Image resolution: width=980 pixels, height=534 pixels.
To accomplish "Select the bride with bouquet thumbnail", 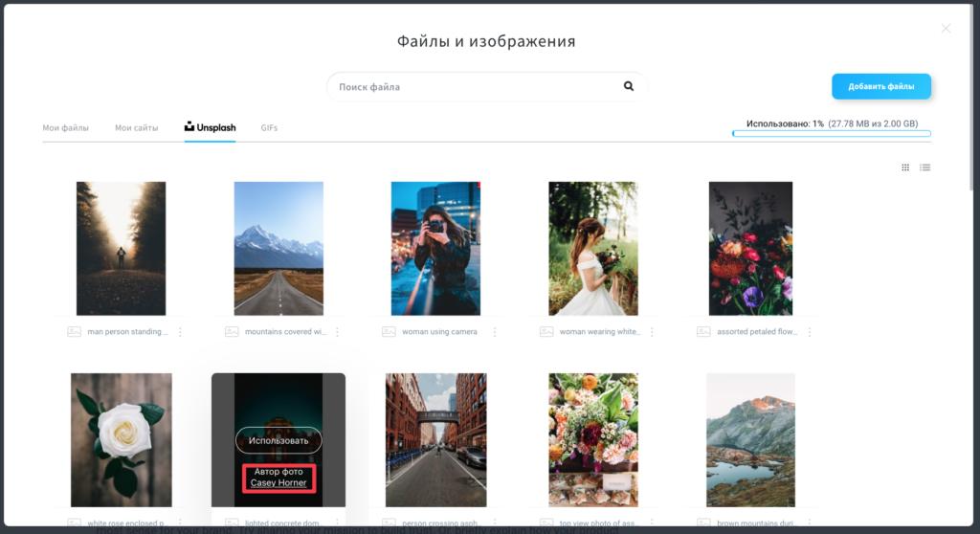I will coord(593,248).
